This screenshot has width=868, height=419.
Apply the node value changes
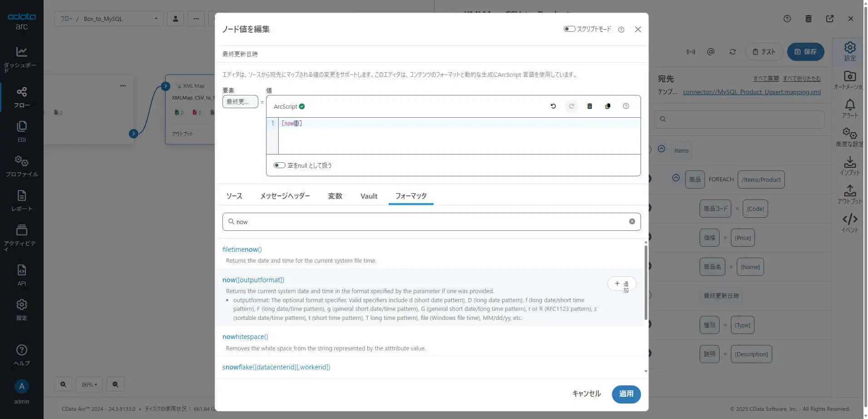[626, 394]
